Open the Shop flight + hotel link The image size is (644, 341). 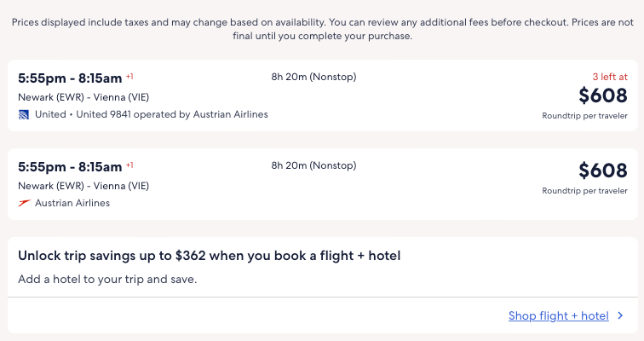558,316
